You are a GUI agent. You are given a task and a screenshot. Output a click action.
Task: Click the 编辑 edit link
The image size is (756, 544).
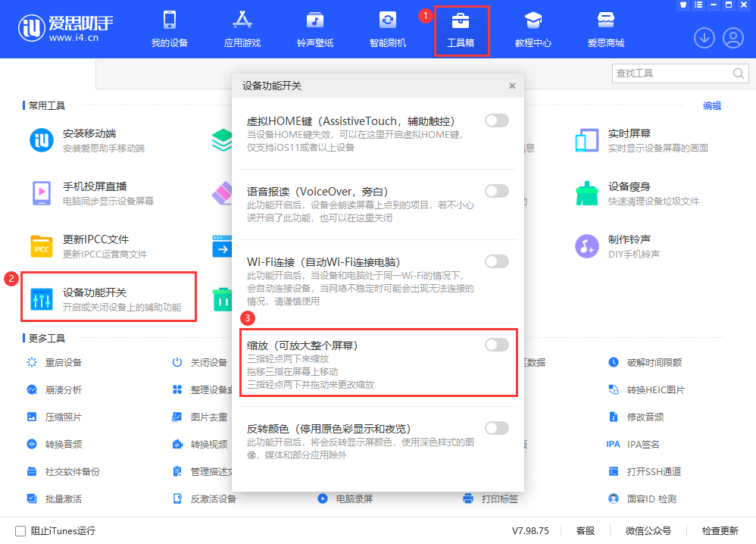pos(712,105)
